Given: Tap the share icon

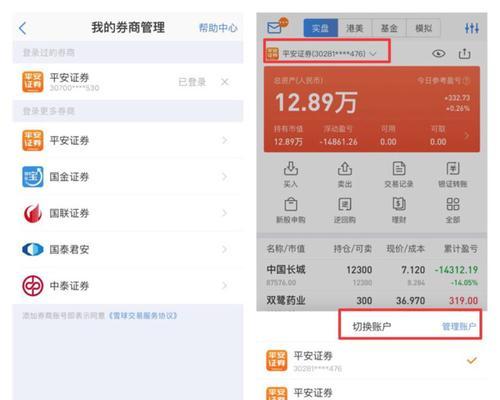Looking at the screenshot, I should [x=464, y=53].
